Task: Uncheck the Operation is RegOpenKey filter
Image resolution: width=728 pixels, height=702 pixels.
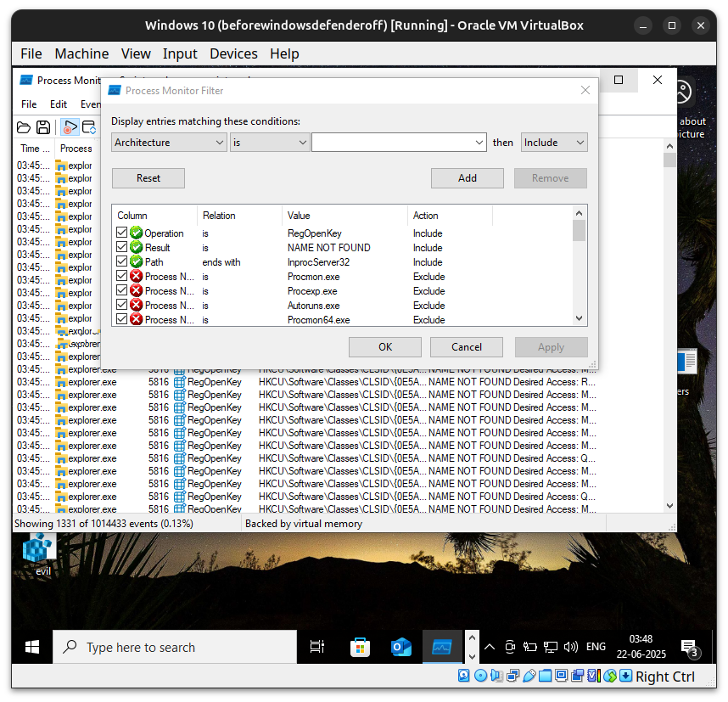Action: 121,233
